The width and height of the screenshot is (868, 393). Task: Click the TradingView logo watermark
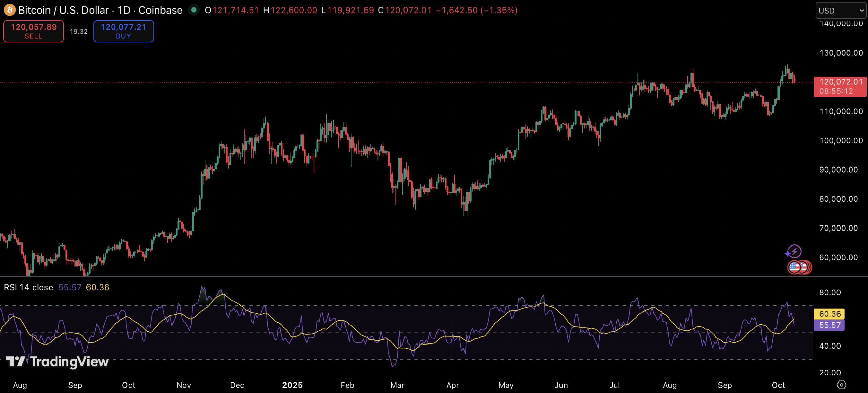[x=58, y=362]
